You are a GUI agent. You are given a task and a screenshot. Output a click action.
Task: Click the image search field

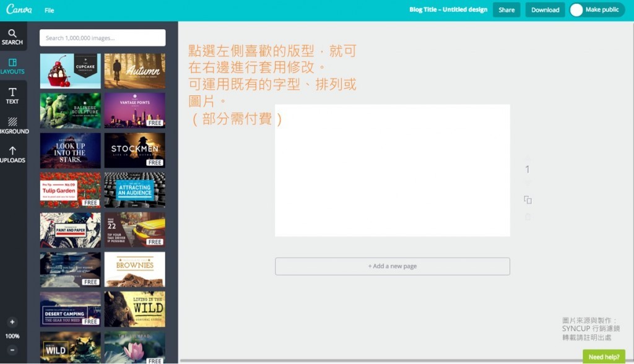[x=102, y=37]
